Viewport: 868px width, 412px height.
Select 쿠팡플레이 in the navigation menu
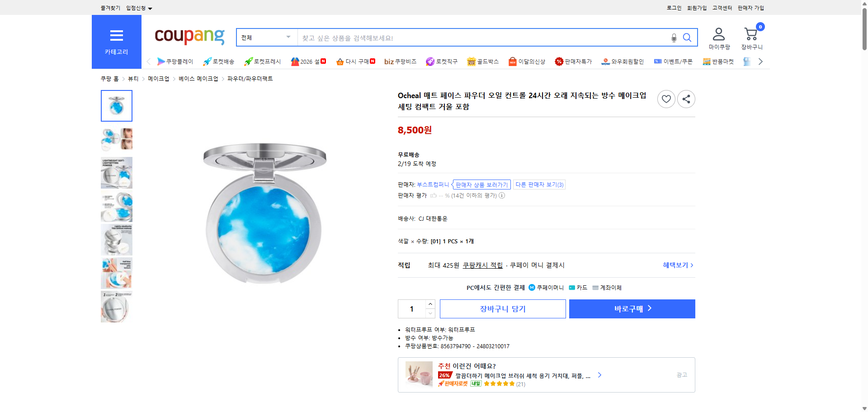176,62
